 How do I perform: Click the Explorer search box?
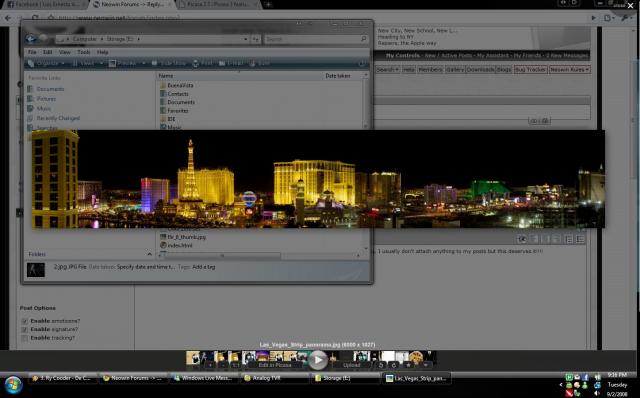tap(315, 39)
